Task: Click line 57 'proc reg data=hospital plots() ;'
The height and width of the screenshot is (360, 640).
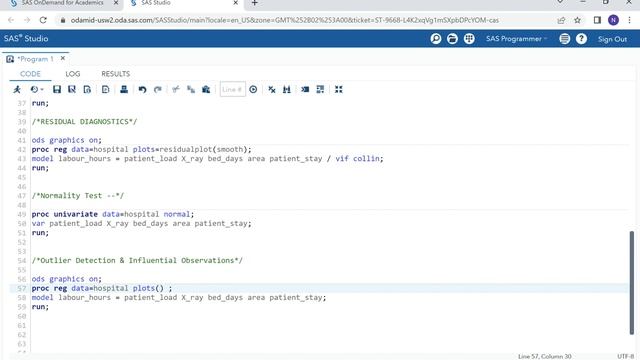Action: coord(102,288)
